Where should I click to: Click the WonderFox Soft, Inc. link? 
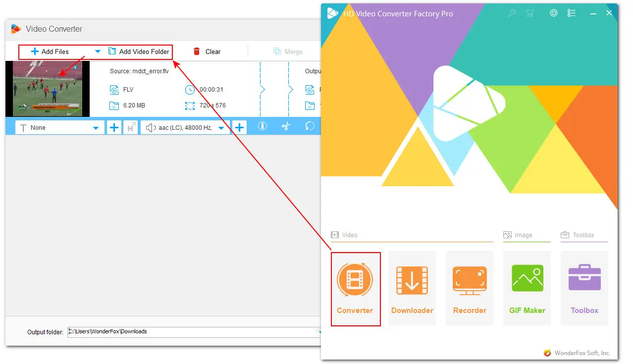tap(582, 353)
